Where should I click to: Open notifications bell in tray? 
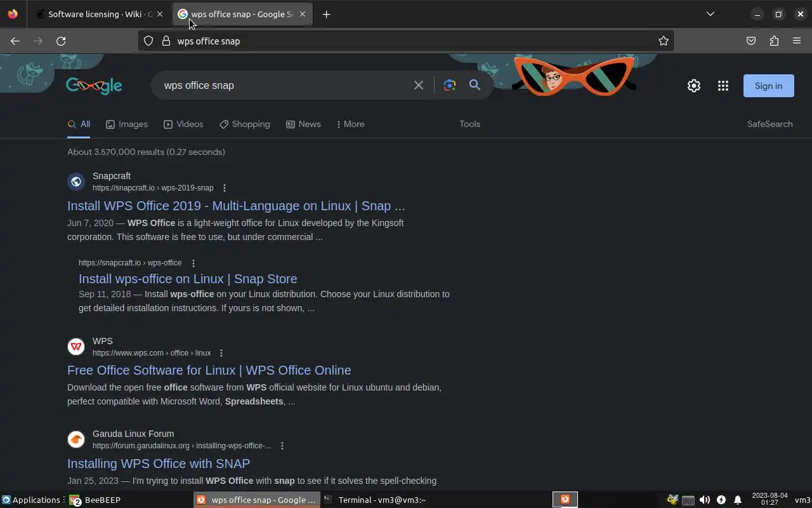[738, 500]
